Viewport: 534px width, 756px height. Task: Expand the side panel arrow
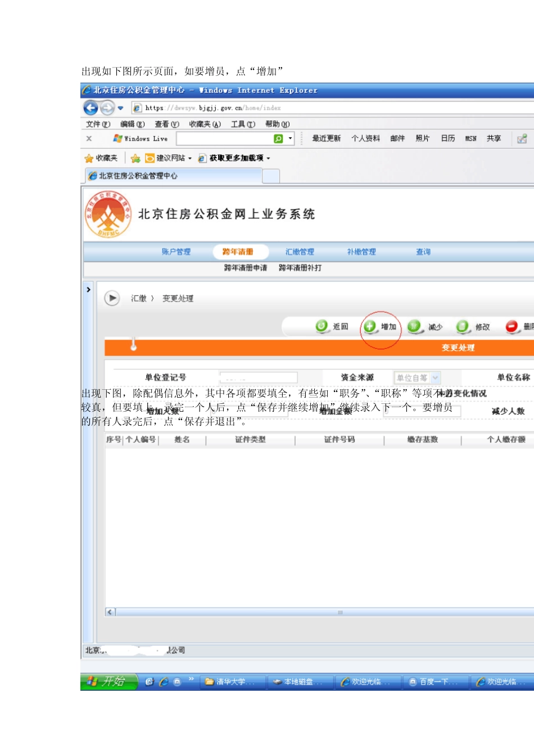(x=88, y=290)
